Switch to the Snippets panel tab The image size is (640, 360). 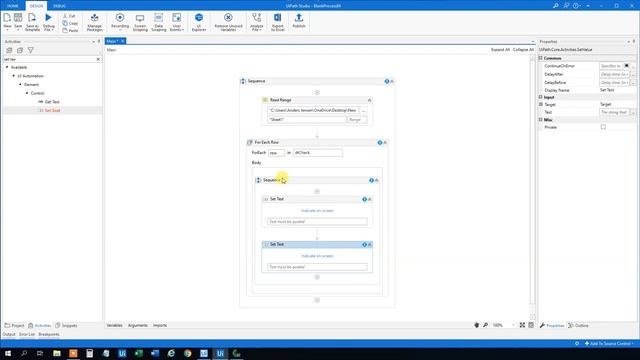click(66, 325)
